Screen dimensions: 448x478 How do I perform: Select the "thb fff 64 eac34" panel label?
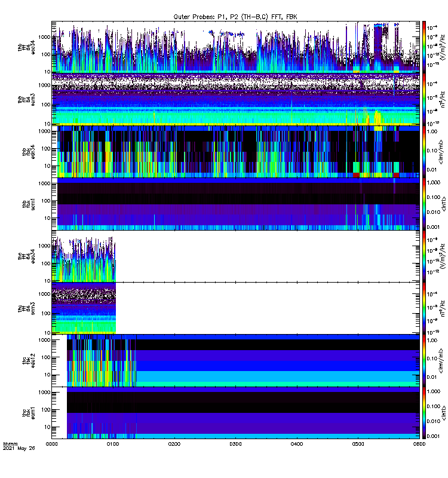click(26, 47)
